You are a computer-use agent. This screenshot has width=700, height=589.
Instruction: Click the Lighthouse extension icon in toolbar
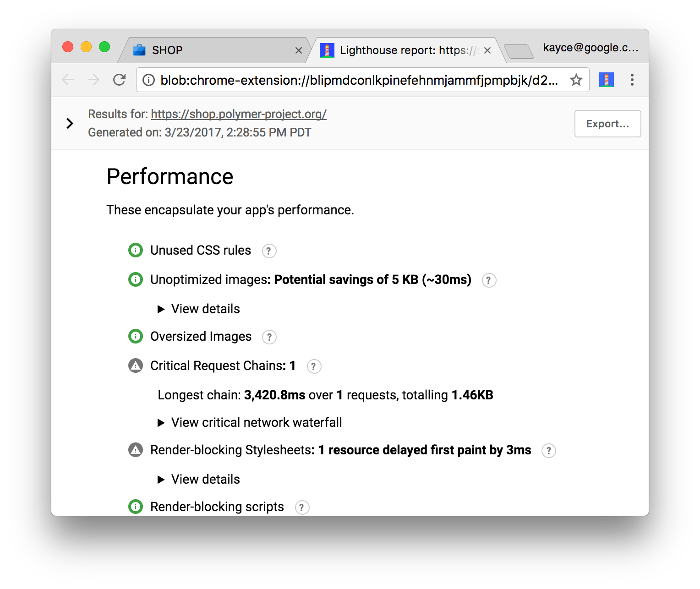(606, 80)
